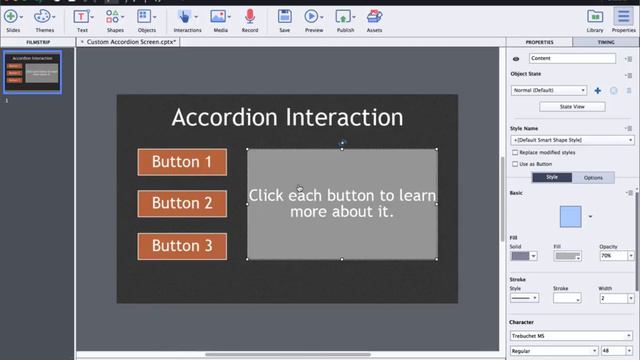Enable Replace modified styles checkbox
Viewport: 640px width, 360px height.
point(515,152)
